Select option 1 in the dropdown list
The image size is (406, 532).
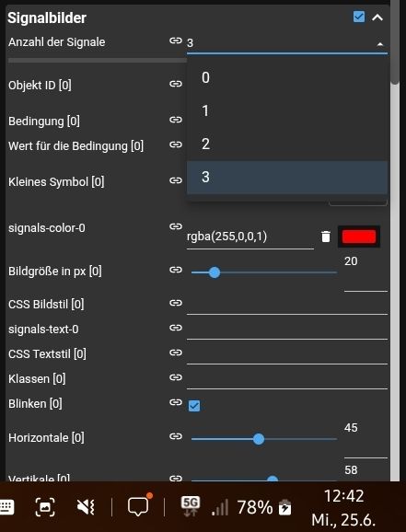click(287, 111)
